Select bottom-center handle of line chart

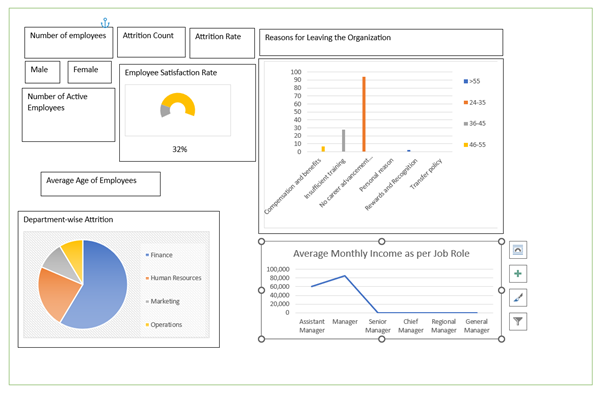(x=382, y=339)
